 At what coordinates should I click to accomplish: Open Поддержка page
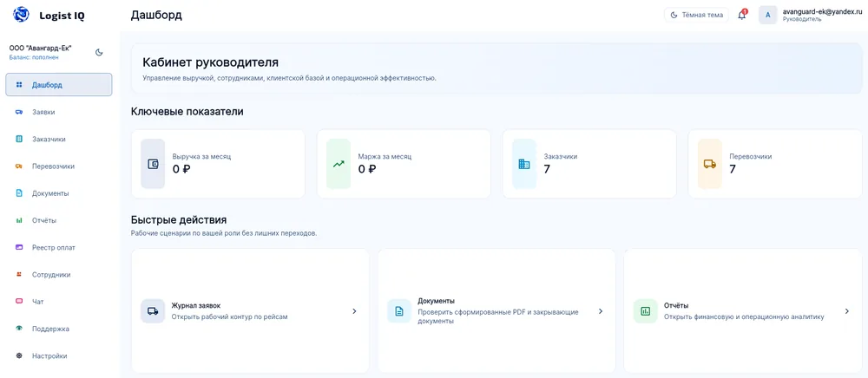coord(59,329)
